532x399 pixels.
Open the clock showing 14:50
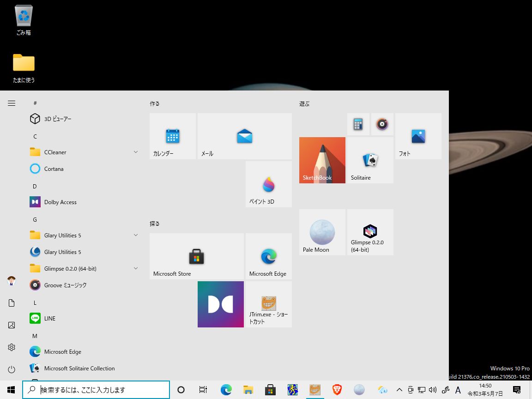(485, 390)
